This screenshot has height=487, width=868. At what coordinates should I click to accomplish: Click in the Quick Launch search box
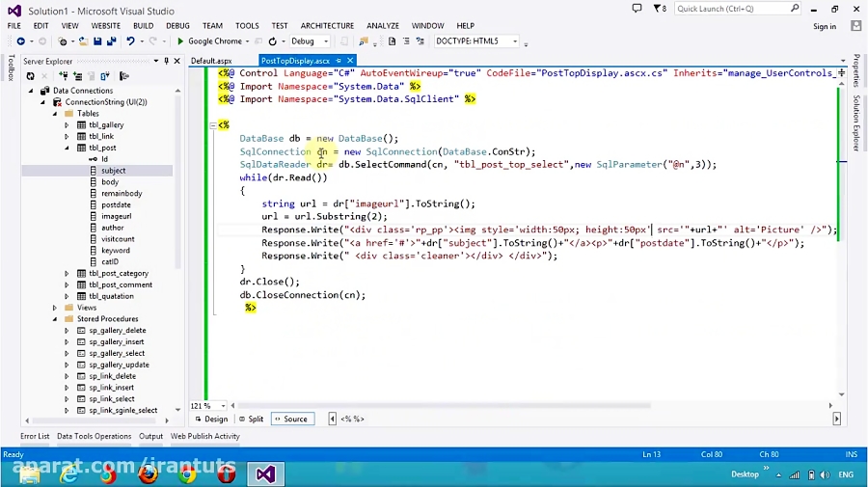pyautogui.click(x=733, y=9)
